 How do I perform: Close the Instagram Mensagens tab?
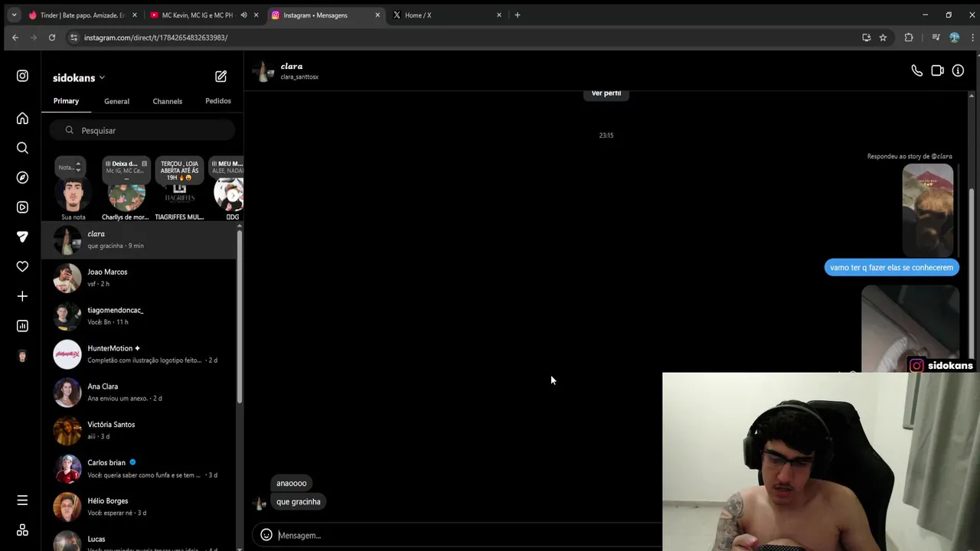(x=377, y=15)
